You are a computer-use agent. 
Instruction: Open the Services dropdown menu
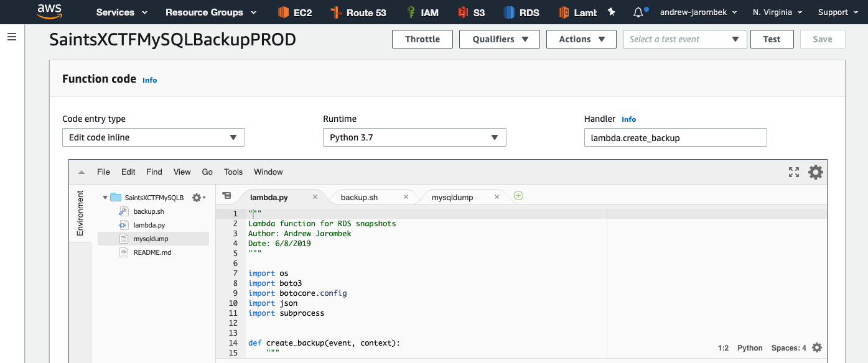122,12
